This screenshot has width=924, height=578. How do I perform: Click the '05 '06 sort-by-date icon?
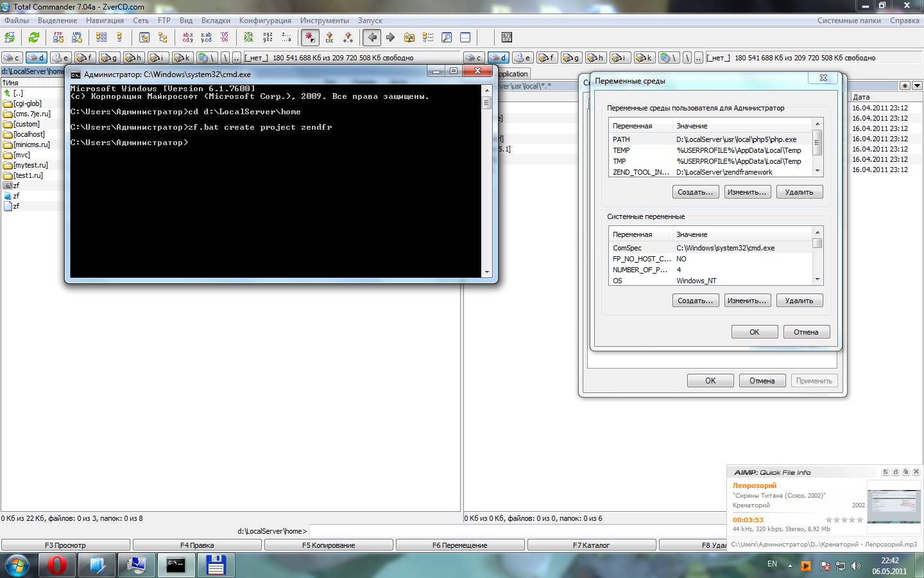(x=225, y=37)
